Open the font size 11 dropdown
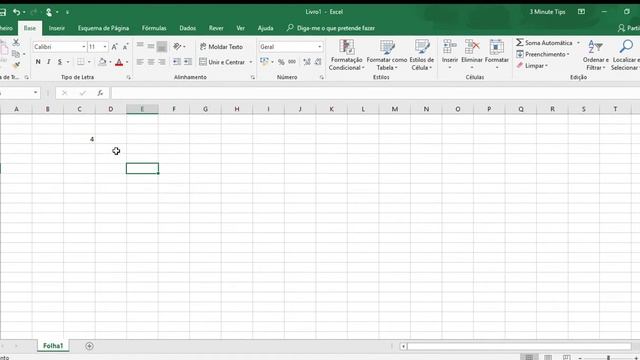The width and height of the screenshot is (640, 360). coord(105,47)
